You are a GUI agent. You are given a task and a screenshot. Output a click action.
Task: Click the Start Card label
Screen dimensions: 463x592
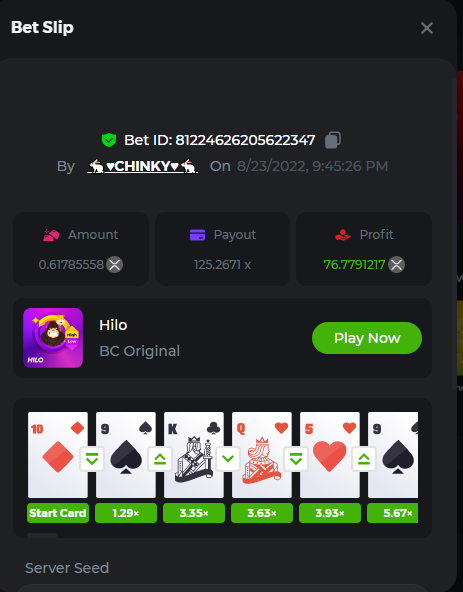coord(58,513)
